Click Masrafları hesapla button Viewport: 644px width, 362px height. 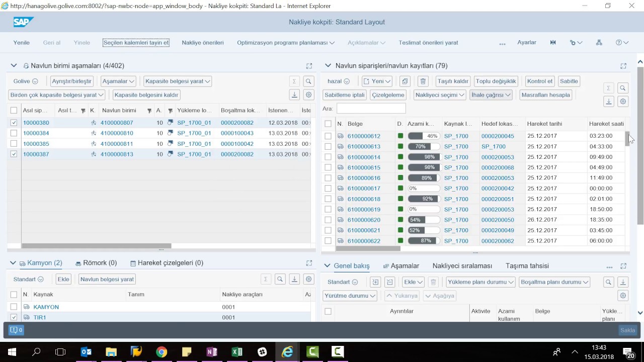click(x=546, y=95)
